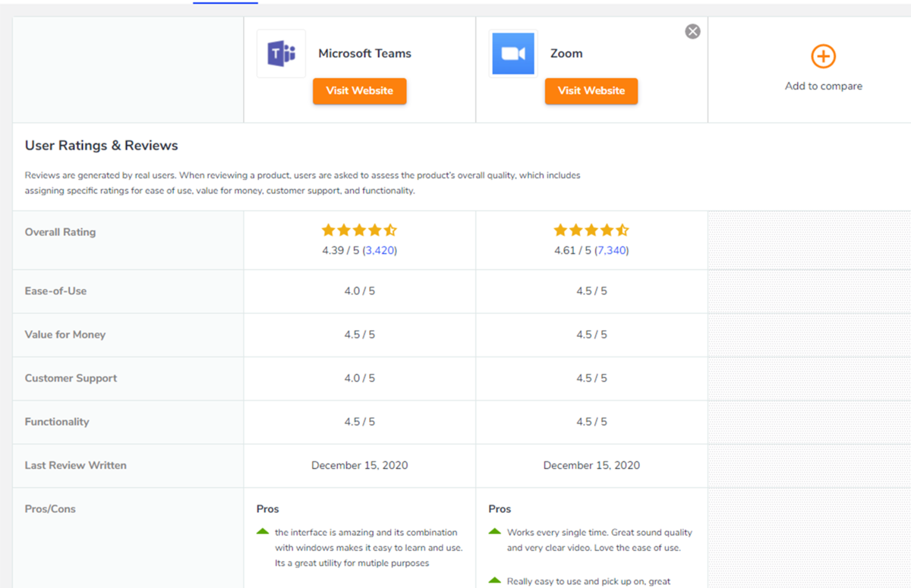Click the Pros heading in Zoom column

(x=500, y=509)
